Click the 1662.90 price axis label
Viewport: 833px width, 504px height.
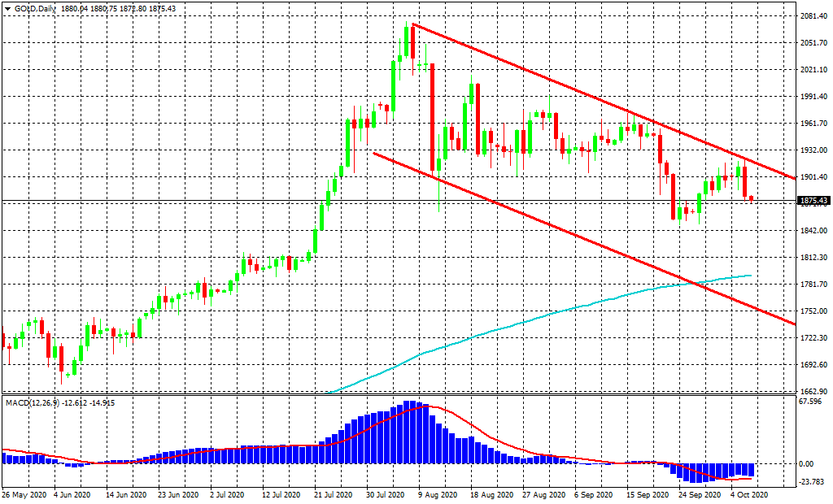(813, 391)
